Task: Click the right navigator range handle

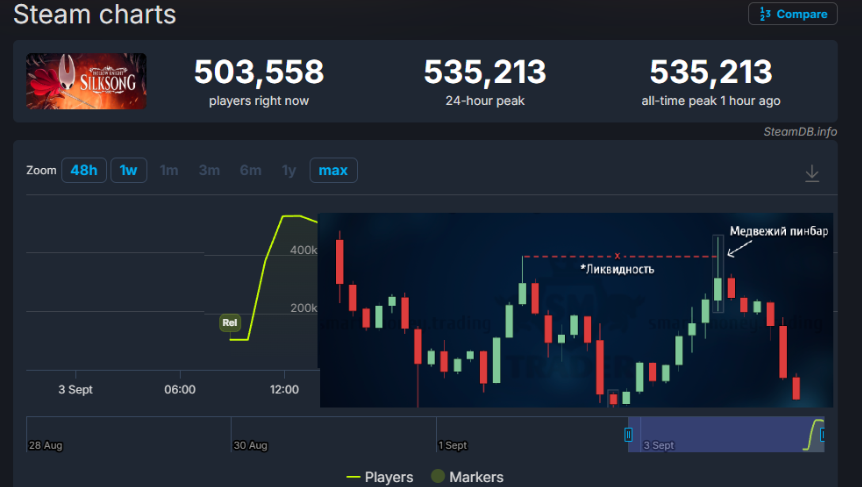Action: click(822, 434)
